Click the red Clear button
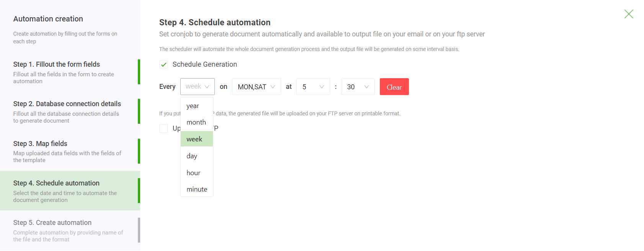644x251 pixels. (x=394, y=87)
